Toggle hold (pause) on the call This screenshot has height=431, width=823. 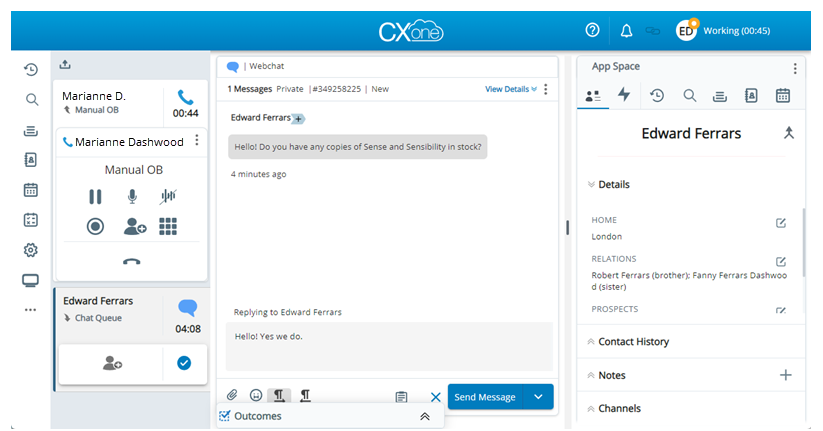point(95,197)
